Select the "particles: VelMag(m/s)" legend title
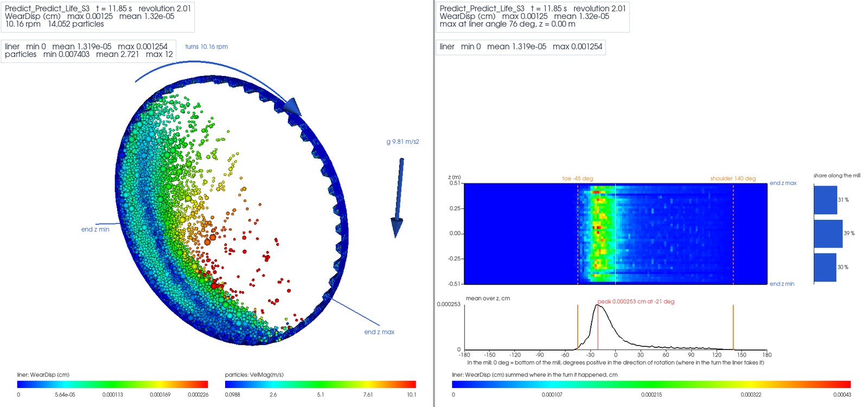The height and width of the screenshot is (407, 868). tap(254, 374)
